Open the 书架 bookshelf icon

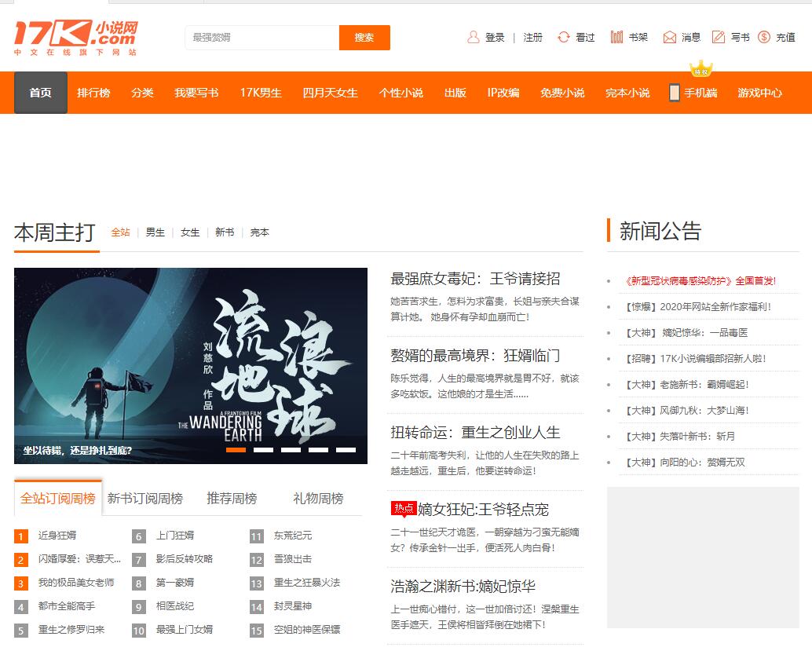pyautogui.click(x=616, y=37)
